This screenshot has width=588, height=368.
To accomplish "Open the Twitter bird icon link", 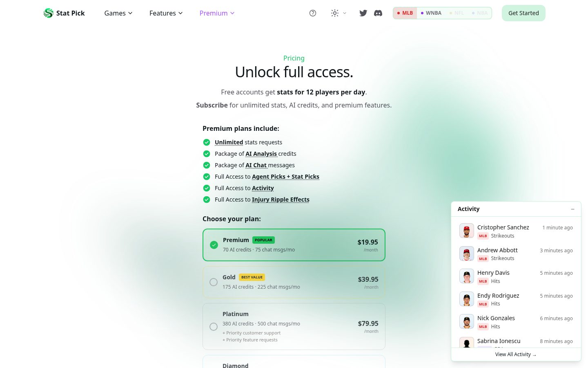I will click(363, 13).
